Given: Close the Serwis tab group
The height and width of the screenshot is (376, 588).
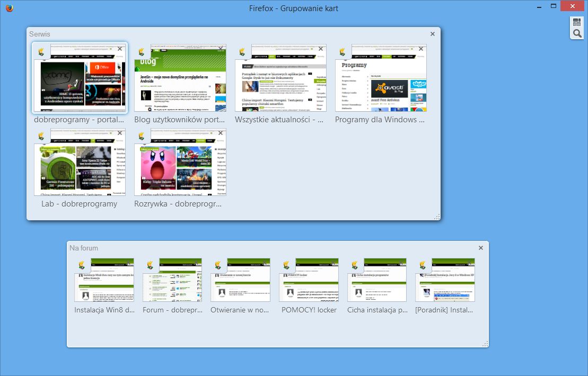Looking at the screenshot, I should [432, 33].
